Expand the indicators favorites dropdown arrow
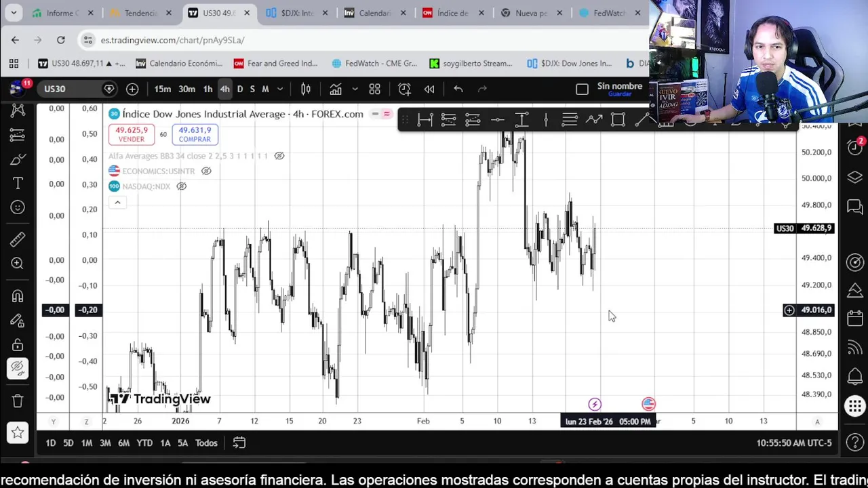This screenshot has width=868, height=488. 354,89
